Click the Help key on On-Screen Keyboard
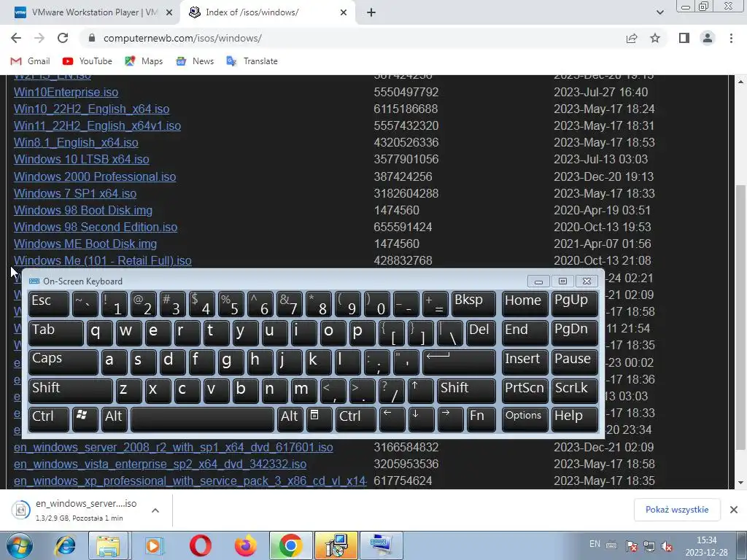This screenshot has width=747, height=560. coord(575,419)
